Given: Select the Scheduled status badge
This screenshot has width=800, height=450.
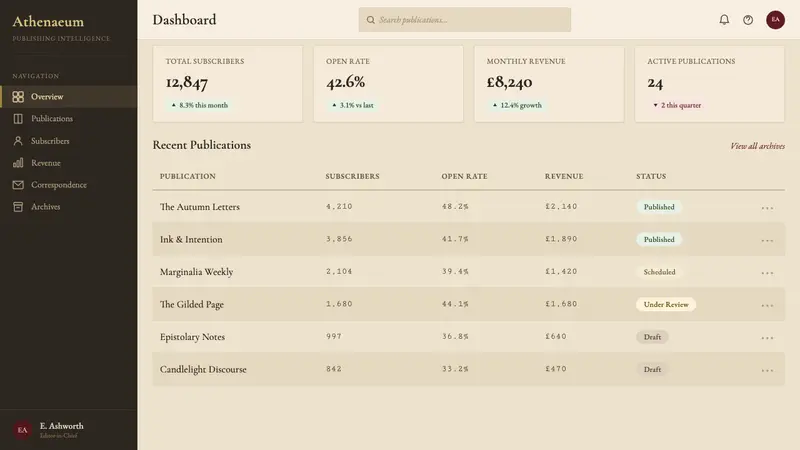Looking at the screenshot, I should [659, 272].
